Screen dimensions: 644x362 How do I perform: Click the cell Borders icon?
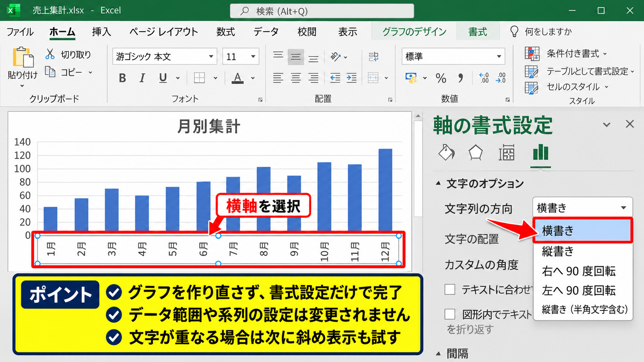pyautogui.click(x=200, y=78)
